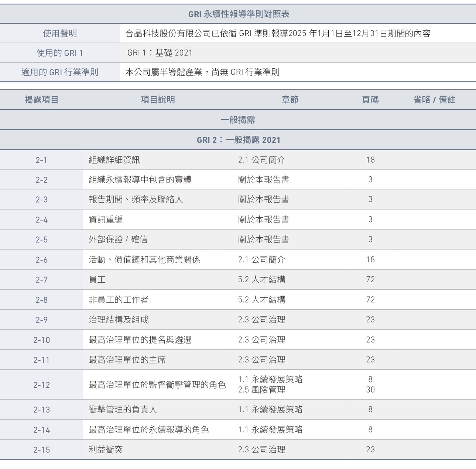This screenshot has width=476, height=469.
Task: Click disclosure number "2-6"
Action: 41,260
